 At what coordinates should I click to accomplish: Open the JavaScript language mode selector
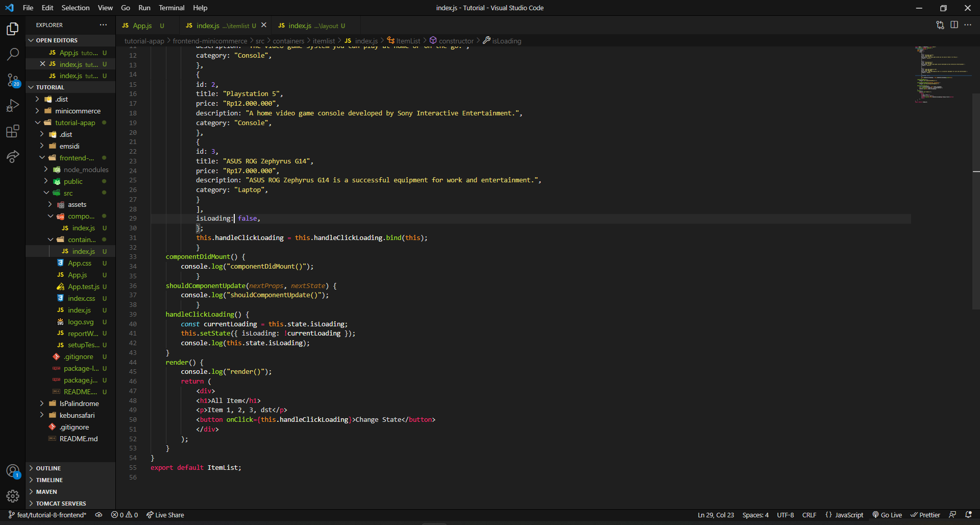click(844, 515)
